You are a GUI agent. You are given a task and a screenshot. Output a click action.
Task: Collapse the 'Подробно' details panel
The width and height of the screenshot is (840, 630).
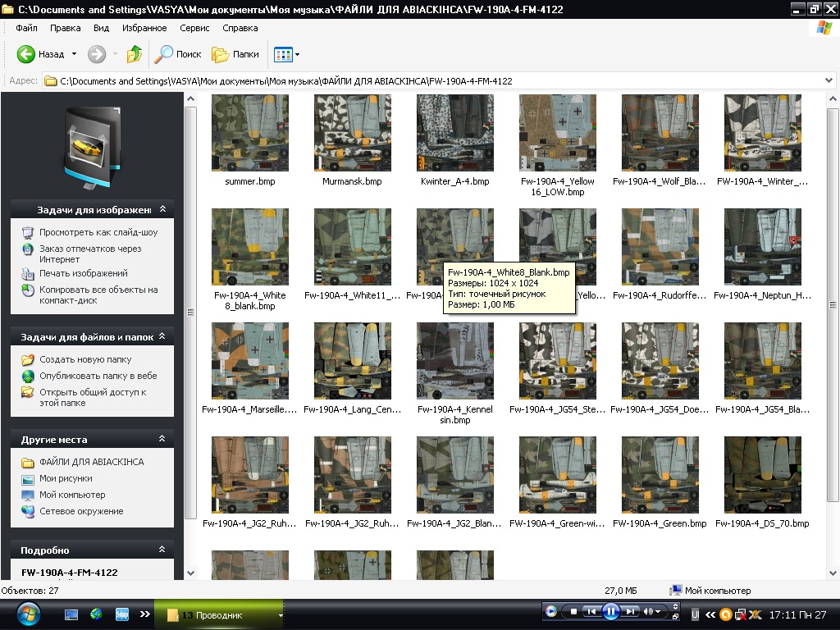pos(162,550)
